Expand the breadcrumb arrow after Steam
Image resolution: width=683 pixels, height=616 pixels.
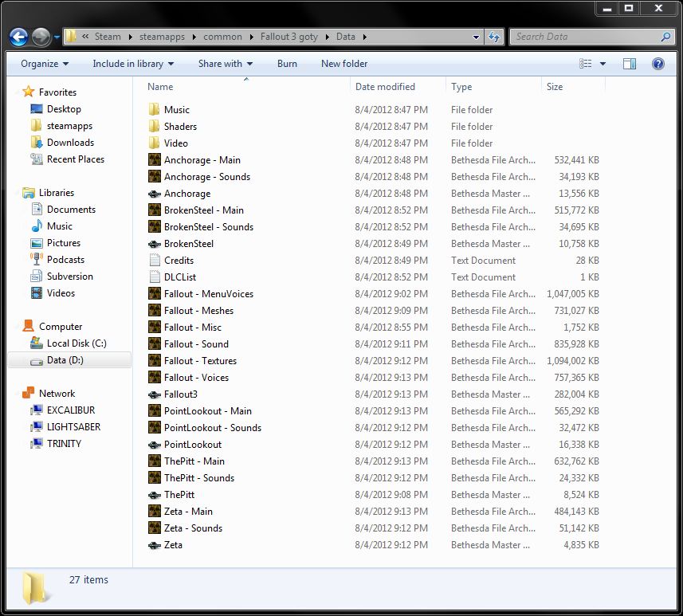(130, 37)
